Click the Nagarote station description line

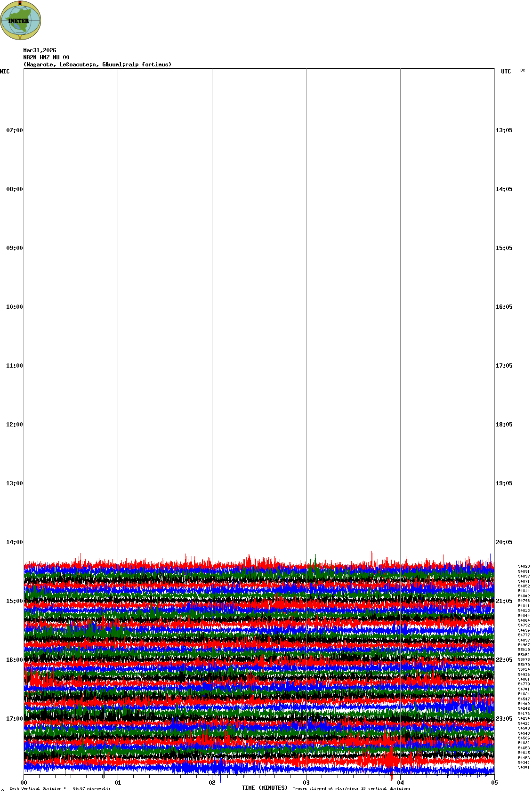[97, 64]
